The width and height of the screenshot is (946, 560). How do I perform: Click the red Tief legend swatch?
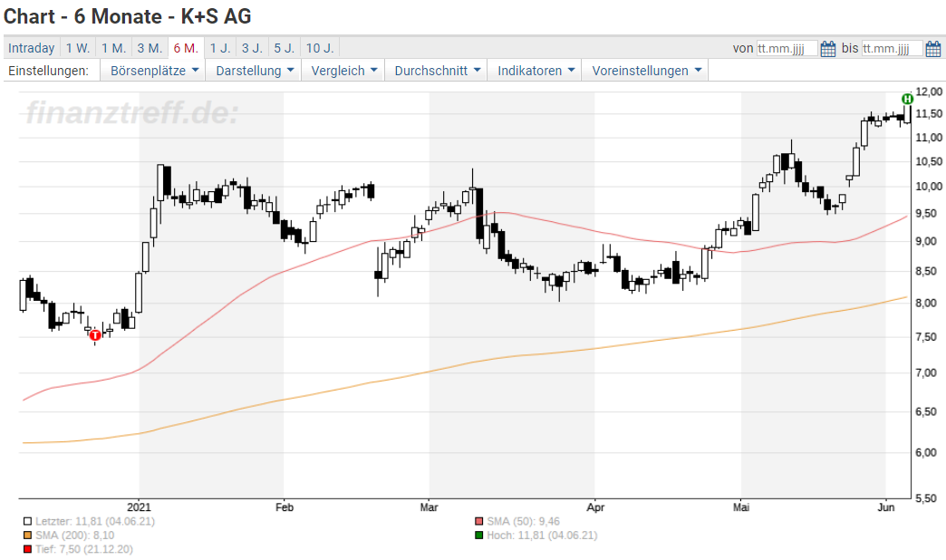pos(27,549)
